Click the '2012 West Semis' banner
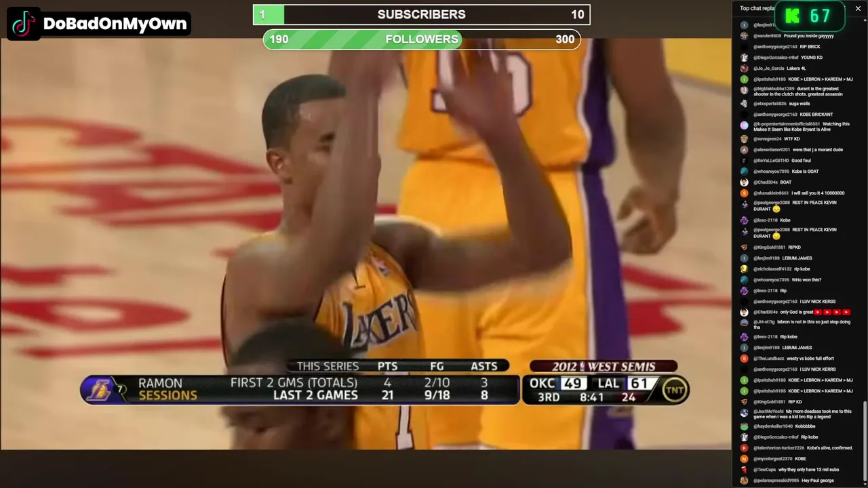The width and height of the screenshot is (868, 488). [x=603, y=367]
